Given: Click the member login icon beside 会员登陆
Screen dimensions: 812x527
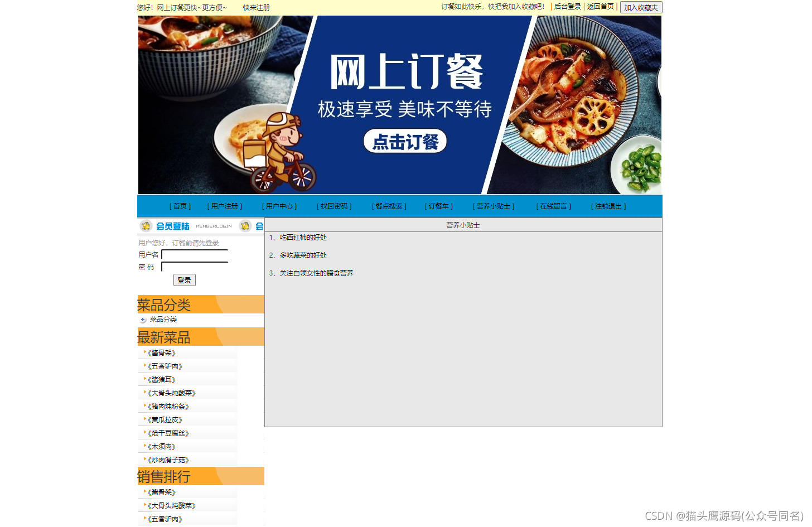Looking at the screenshot, I should click(x=146, y=226).
